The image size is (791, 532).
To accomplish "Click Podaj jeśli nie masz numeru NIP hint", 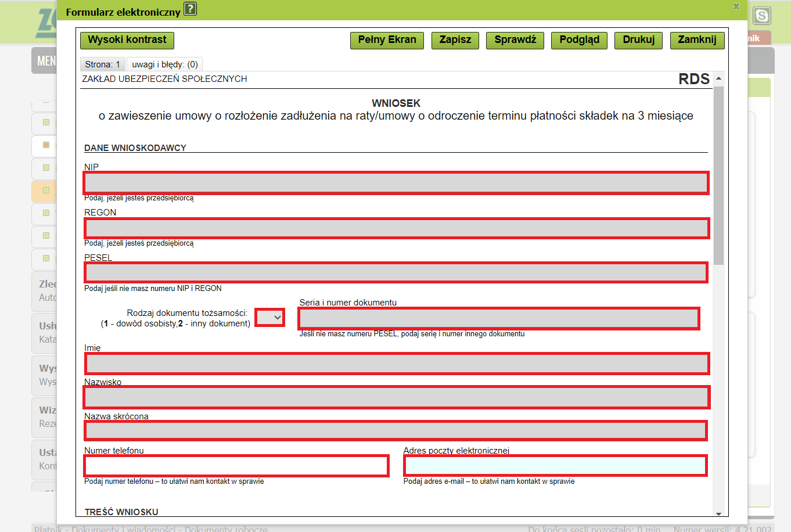I will click(x=153, y=289).
